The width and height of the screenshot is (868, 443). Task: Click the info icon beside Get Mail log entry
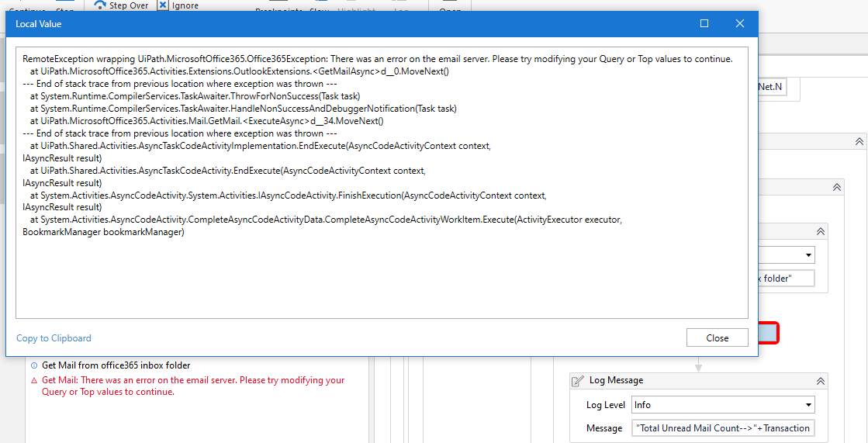tap(34, 365)
